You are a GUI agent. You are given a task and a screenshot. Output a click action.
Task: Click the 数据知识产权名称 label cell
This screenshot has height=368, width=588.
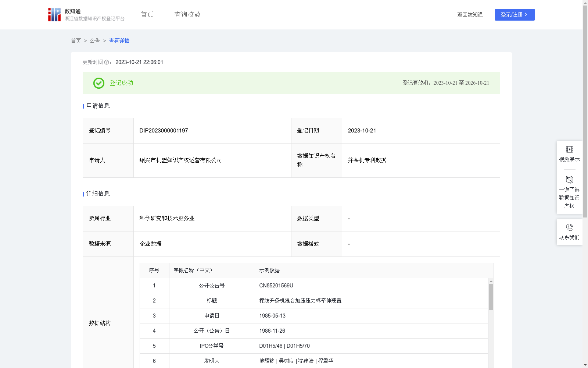[x=317, y=160]
